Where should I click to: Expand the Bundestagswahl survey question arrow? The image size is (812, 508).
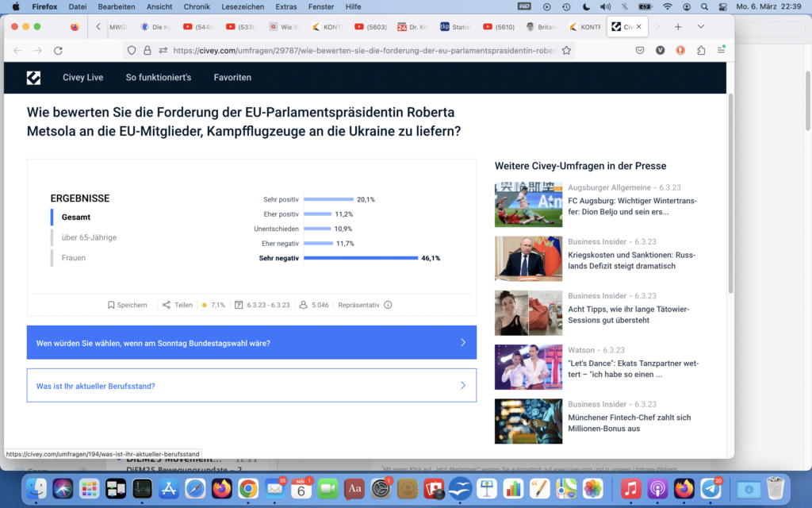point(463,343)
